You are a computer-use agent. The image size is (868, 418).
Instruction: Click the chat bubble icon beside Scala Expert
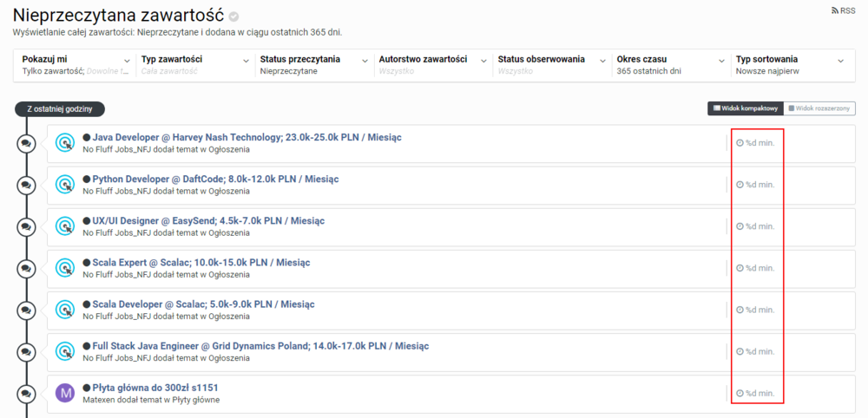pyautogui.click(x=25, y=269)
